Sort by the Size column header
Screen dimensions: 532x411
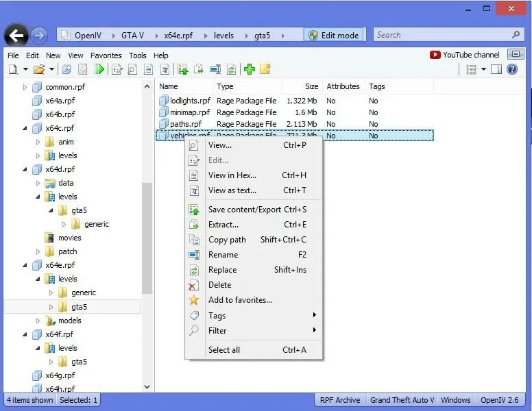click(301, 86)
